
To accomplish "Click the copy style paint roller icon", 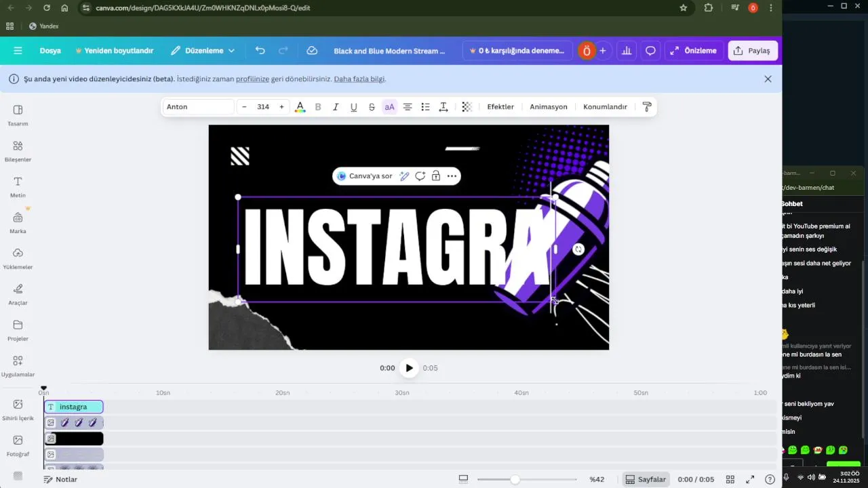I will (x=647, y=107).
